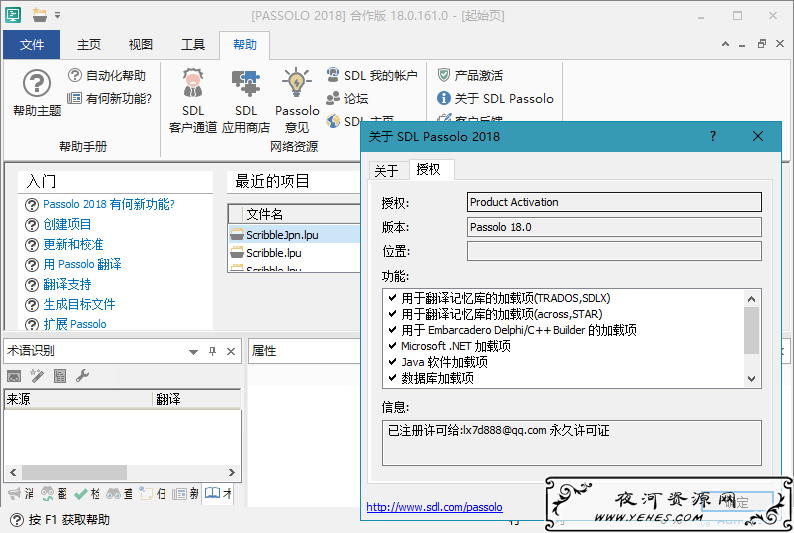Collapse the ribbon with the up chevron

[725, 44]
